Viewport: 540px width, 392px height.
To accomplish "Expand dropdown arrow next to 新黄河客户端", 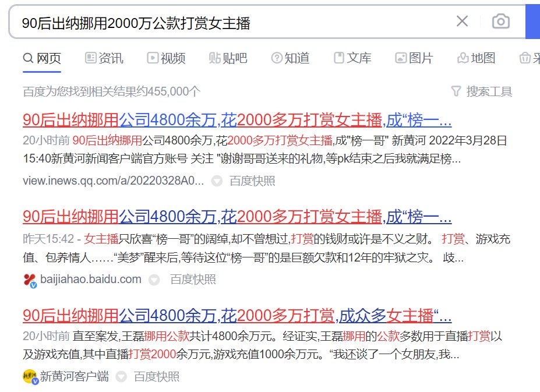I will click(x=121, y=376).
